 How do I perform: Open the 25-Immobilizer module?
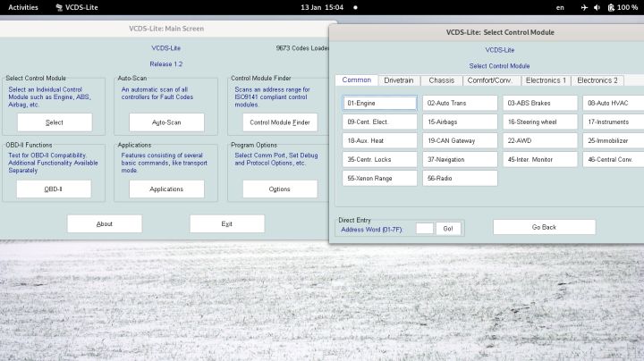614,140
